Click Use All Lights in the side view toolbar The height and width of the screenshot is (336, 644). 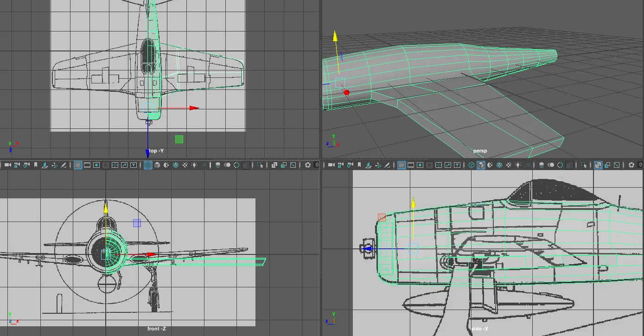518,165
